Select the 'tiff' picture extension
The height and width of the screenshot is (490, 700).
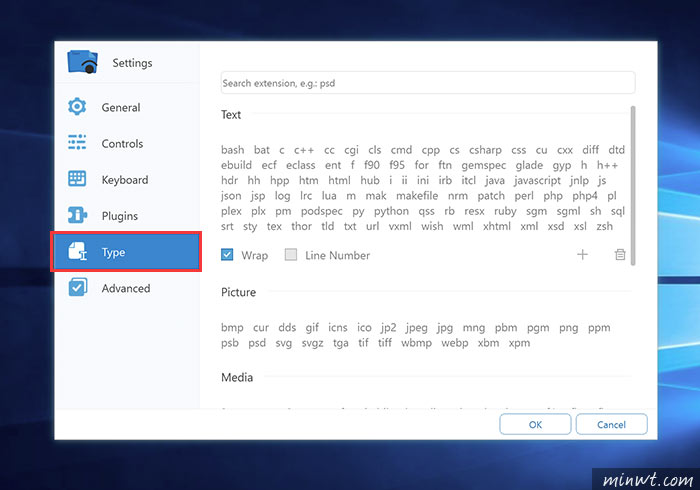click(x=384, y=343)
